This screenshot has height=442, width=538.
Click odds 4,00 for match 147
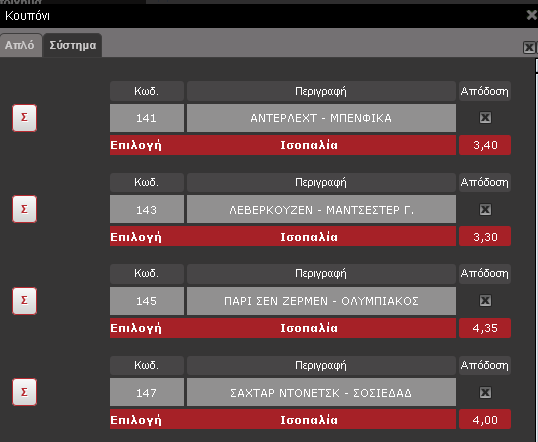pos(485,419)
